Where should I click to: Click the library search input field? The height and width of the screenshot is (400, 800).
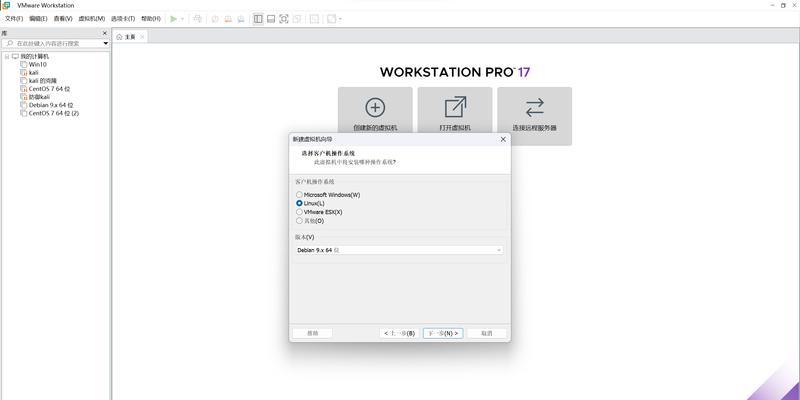(x=57, y=43)
